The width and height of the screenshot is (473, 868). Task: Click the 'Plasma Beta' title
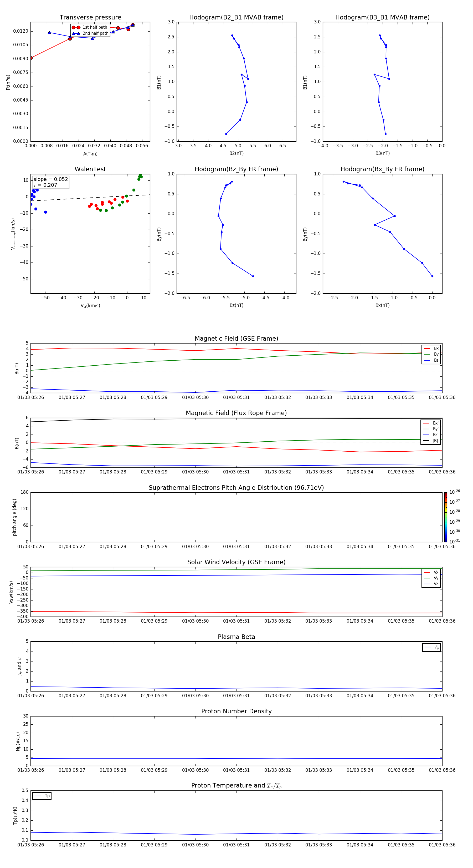coord(236,637)
